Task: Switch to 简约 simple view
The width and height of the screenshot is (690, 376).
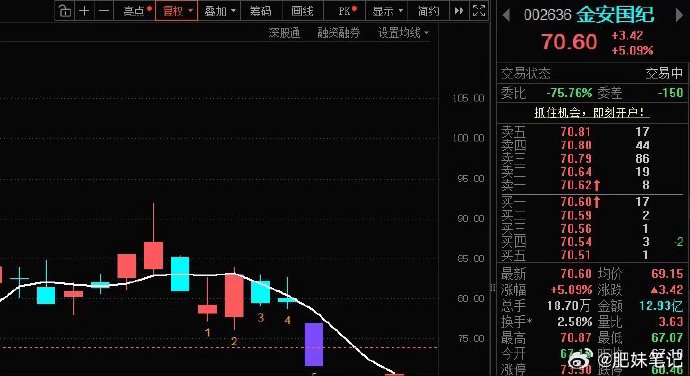Action: 428,11
